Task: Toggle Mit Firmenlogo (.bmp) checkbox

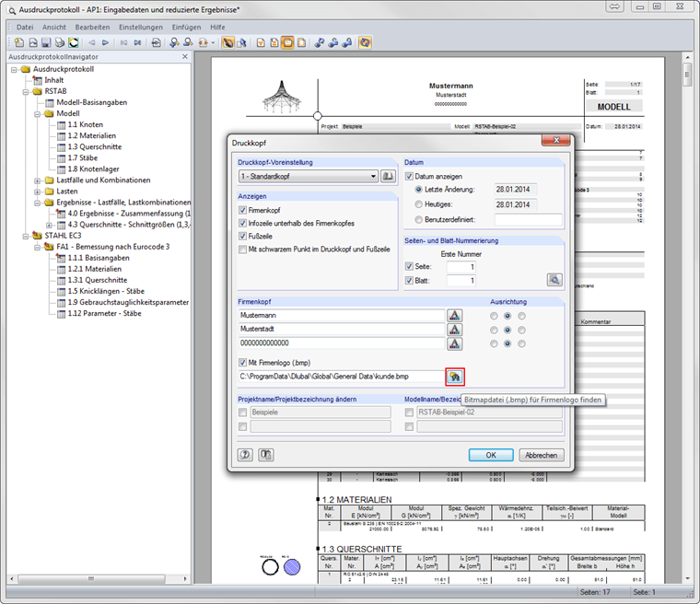Action: (x=243, y=363)
